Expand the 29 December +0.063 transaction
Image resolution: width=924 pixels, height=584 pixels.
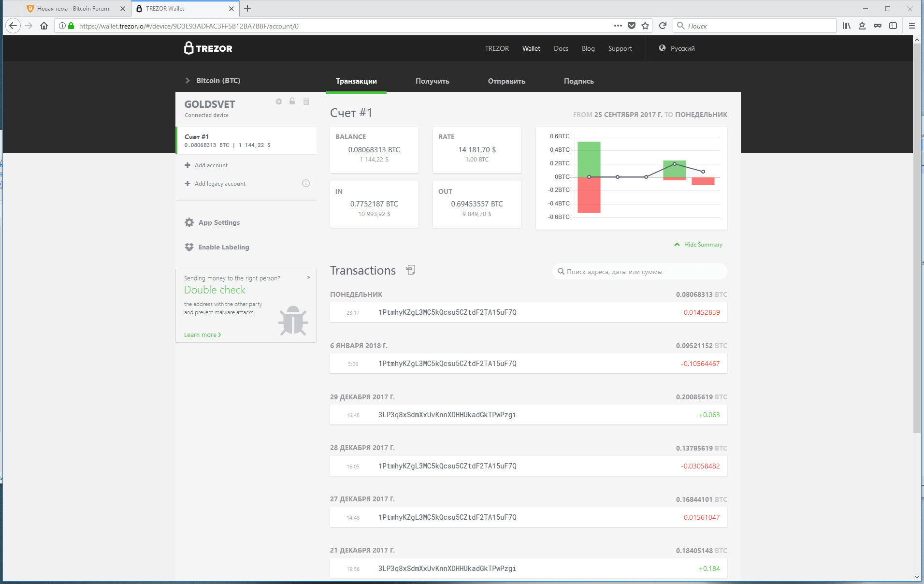point(529,415)
